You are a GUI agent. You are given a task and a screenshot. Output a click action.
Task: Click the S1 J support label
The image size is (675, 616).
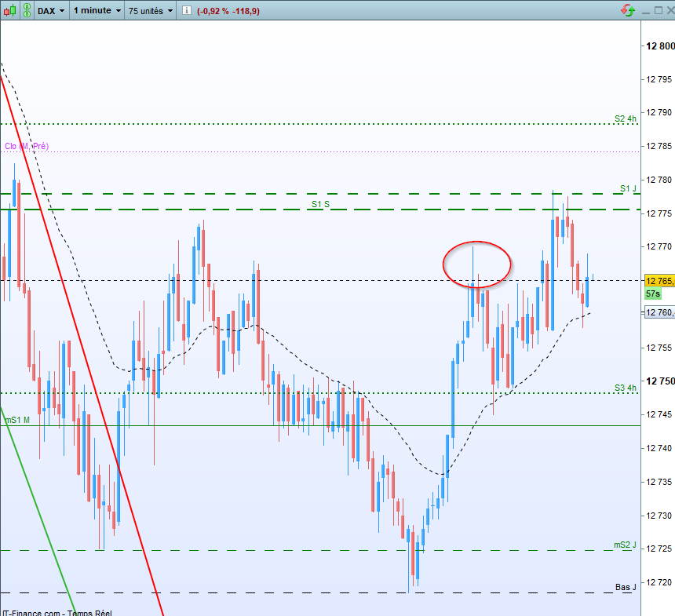click(x=628, y=188)
